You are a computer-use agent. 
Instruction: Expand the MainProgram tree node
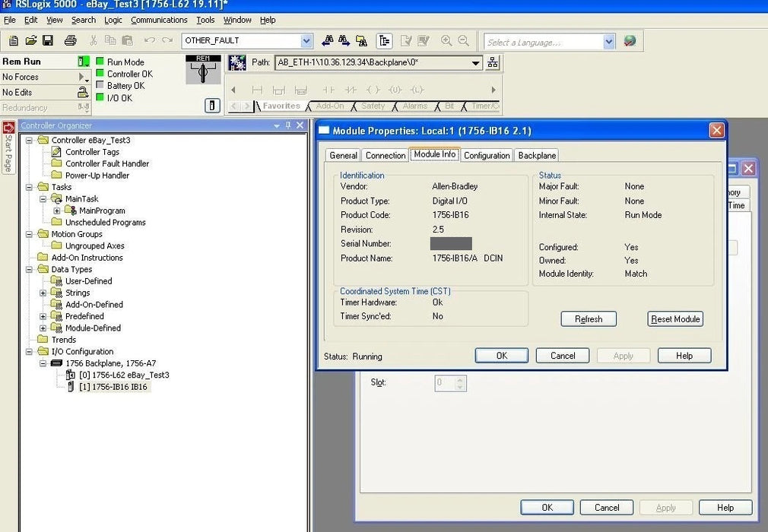click(x=57, y=211)
